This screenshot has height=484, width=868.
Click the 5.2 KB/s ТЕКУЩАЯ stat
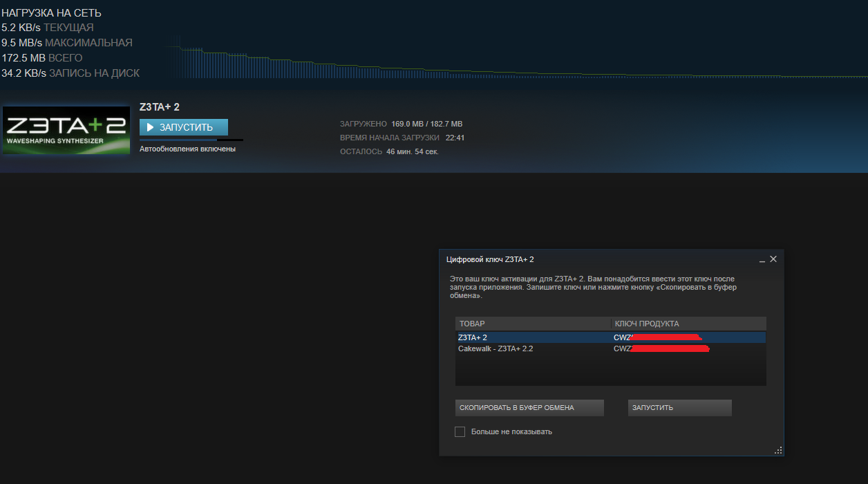coord(48,28)
